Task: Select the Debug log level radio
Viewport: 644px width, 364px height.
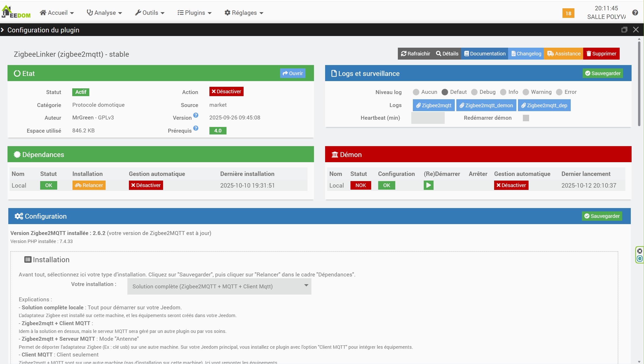Action: (474, 92)
